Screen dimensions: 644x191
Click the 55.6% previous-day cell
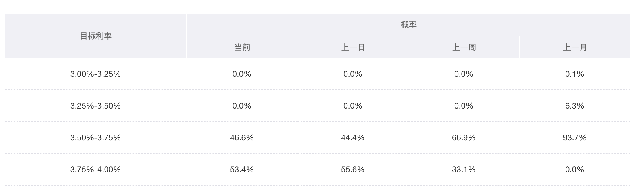pos(353,170)
